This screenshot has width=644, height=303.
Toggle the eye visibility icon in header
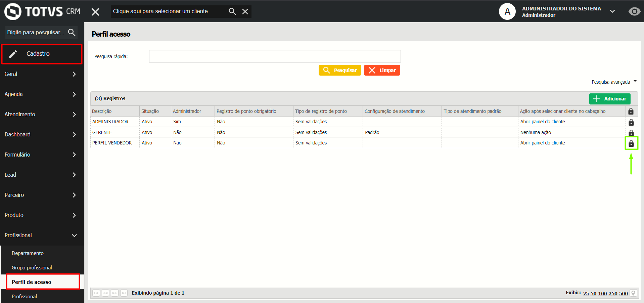(634, 11)
